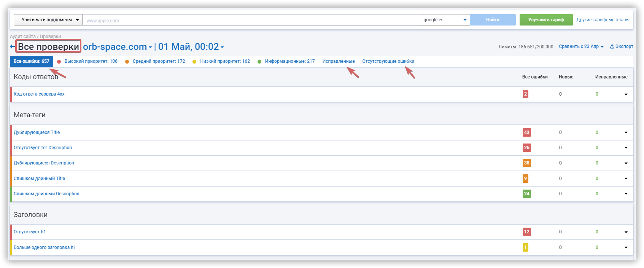Screen dimensions: 644x268
Task: Click the 'Мета-теги' section heading
Action: click(30, 115)
